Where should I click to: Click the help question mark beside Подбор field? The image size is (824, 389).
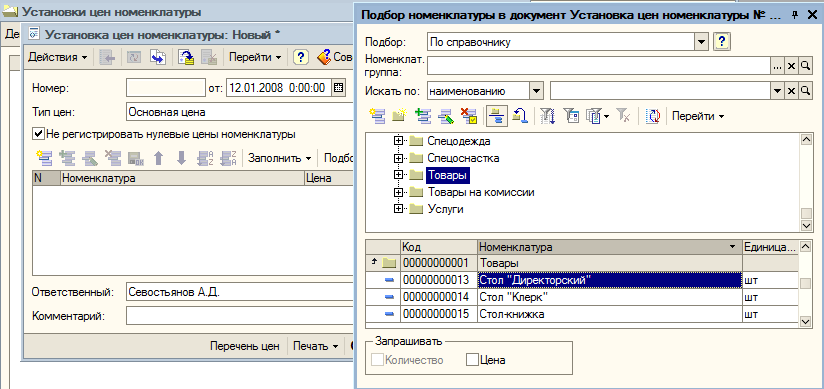click(x=722, y=42)
